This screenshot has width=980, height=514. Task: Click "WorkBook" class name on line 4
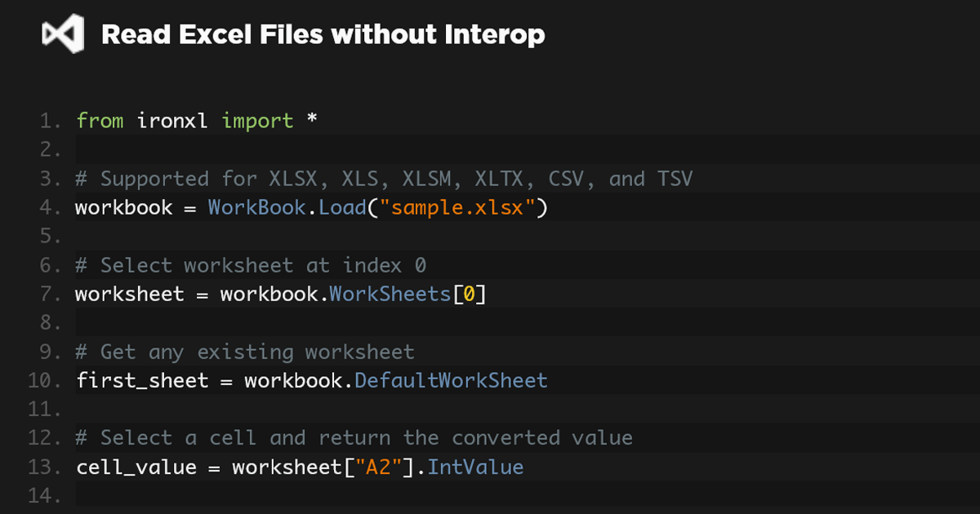(x=256, y=207)
